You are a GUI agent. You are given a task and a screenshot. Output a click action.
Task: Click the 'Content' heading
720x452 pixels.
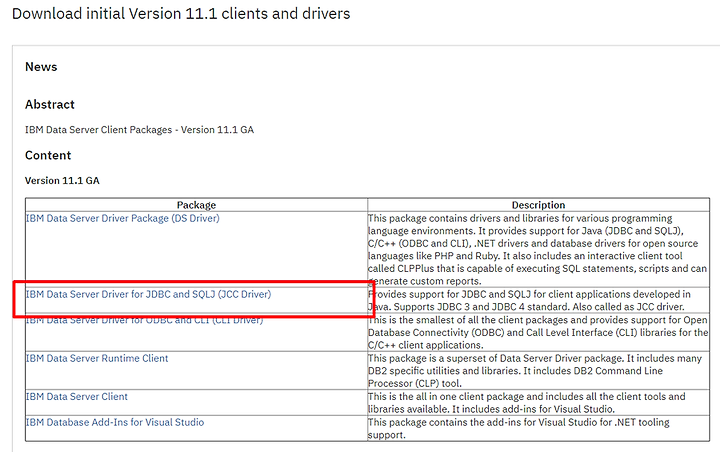coord(48,155)
